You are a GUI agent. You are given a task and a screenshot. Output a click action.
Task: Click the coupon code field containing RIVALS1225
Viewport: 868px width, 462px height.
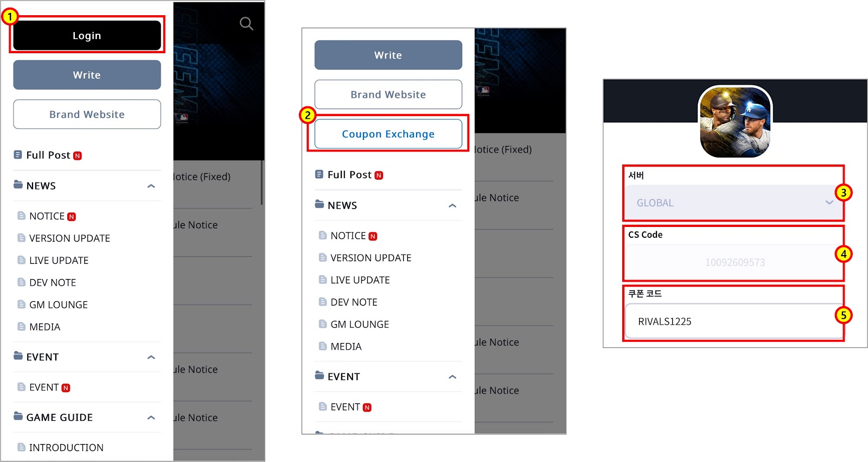[x=735, y=321]
